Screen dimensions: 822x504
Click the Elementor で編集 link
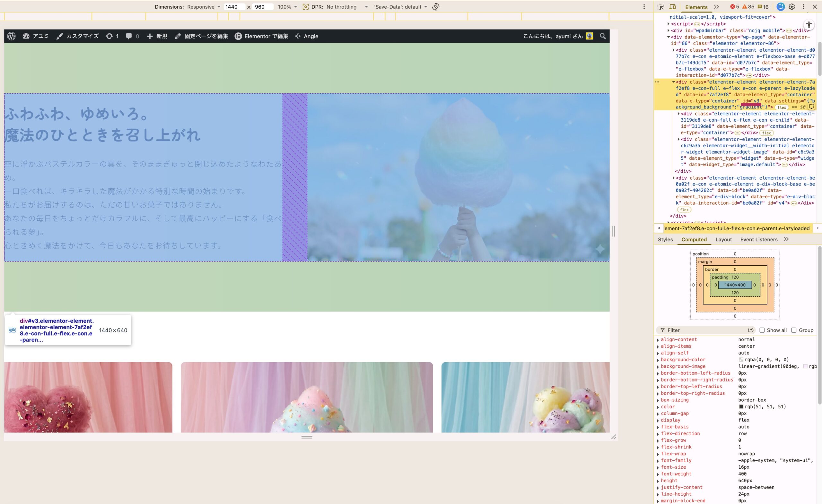pos(265,36)
